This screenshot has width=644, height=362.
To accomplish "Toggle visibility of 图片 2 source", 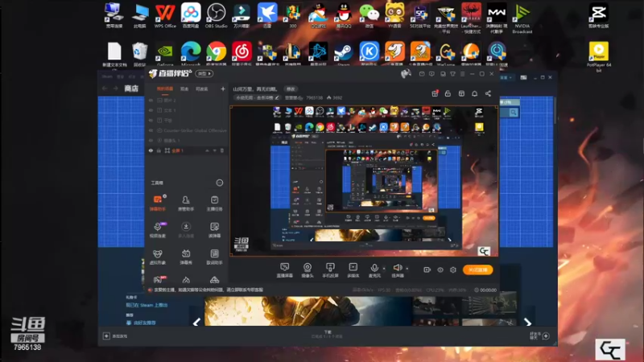I will pyautogui.click(x=151, y=100).
